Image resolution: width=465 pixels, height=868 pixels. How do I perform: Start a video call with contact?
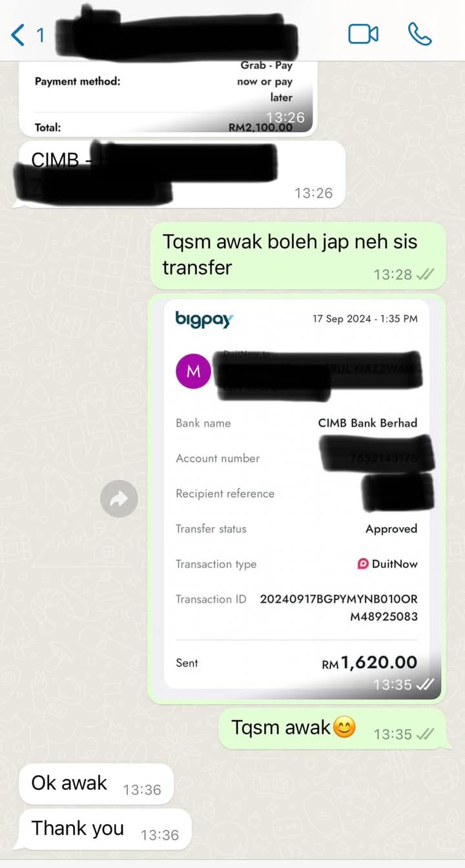(363, 34)
